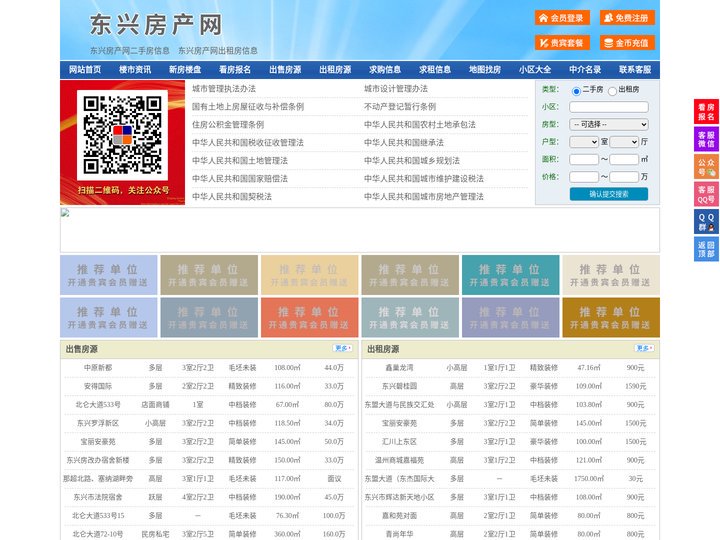Open 新房楼盘 navigation item
This screenshot has width=720, height=540.
(185, 70)
